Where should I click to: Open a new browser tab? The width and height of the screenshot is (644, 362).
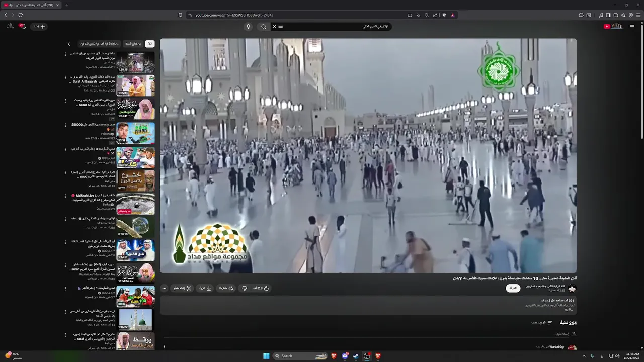(66, 5)
